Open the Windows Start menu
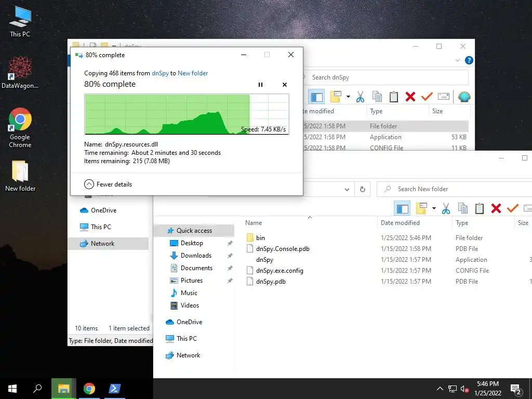Image resolution: width=532 pixels, height=399 pixels. pyautogui.click(x=12, y=389)
